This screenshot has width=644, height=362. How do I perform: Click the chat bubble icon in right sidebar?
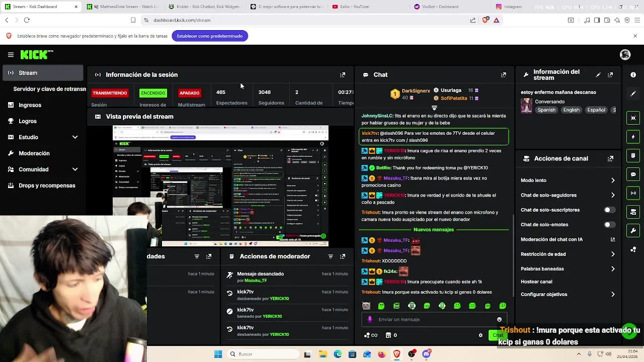[x=633, y=174]
